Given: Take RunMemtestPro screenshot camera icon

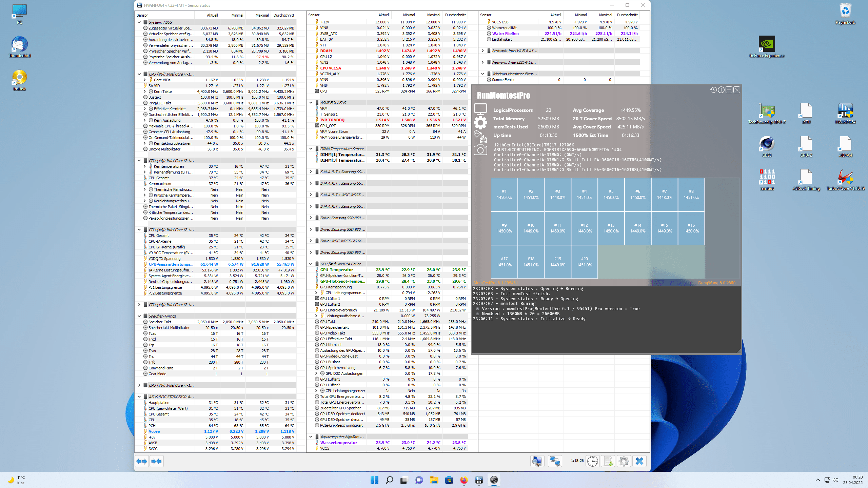Looking at the screenshot, I should pyautogui.click(x=480, y=150).
